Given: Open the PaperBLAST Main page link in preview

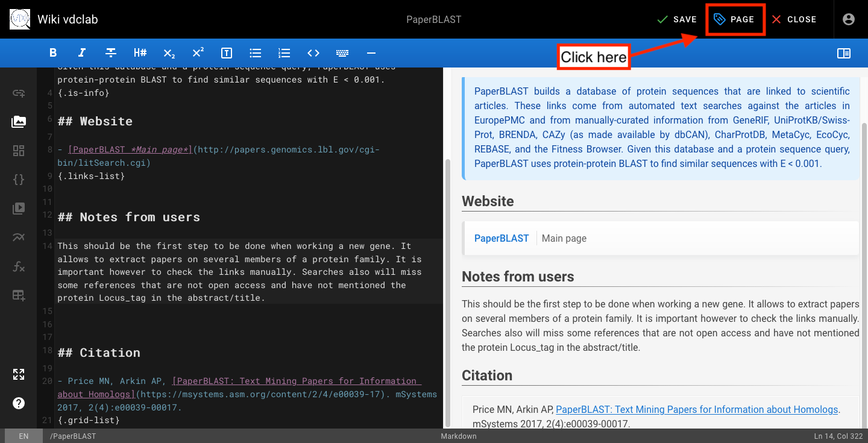Looking at the screenshot, I should (x=502, y=238).
